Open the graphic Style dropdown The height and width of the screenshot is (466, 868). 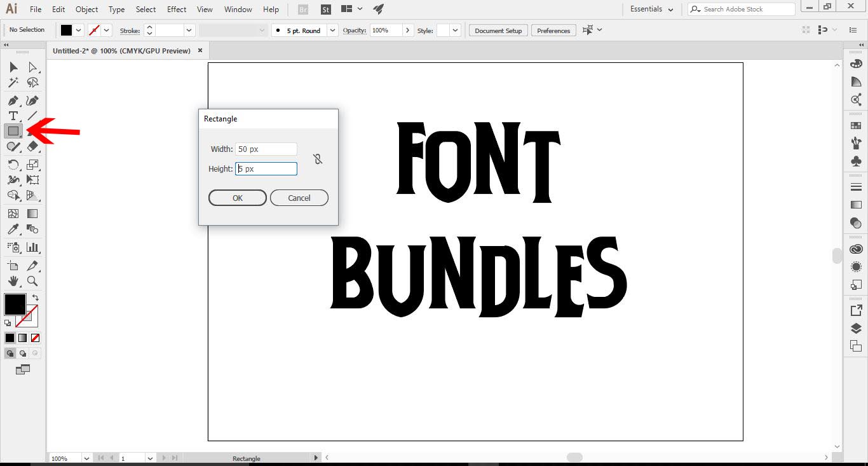pyautogui.click(x=456, y=31)
